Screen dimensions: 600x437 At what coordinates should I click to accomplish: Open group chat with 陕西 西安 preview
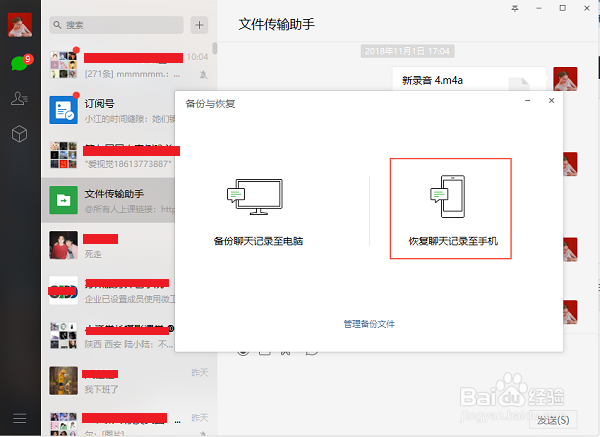[108, 336]
